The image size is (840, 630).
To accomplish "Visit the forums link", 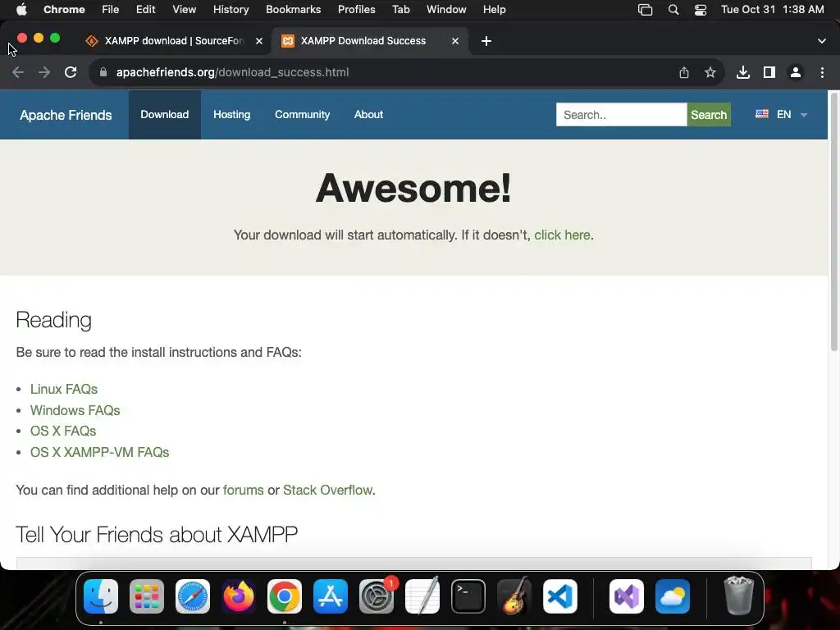I will [x=243, y=491].
